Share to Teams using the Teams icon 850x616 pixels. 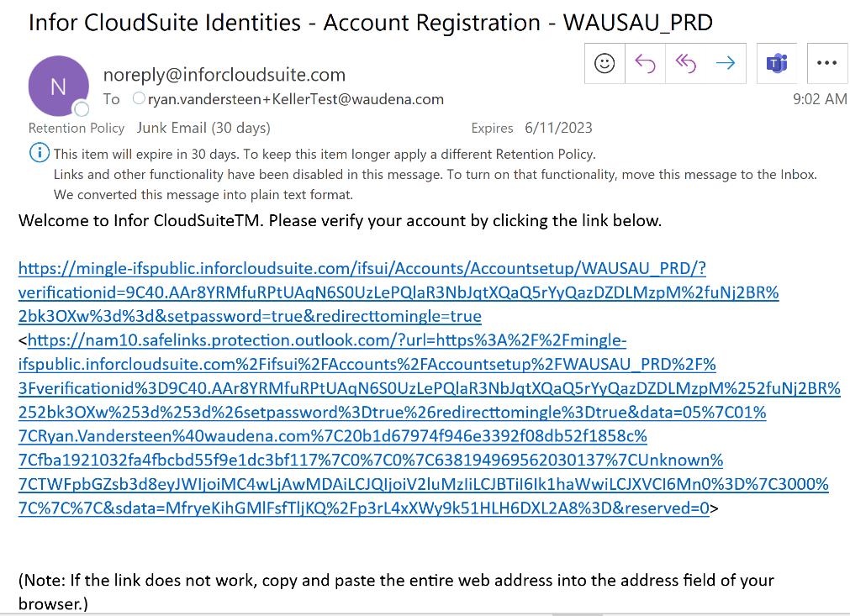(x=776, y=64)
